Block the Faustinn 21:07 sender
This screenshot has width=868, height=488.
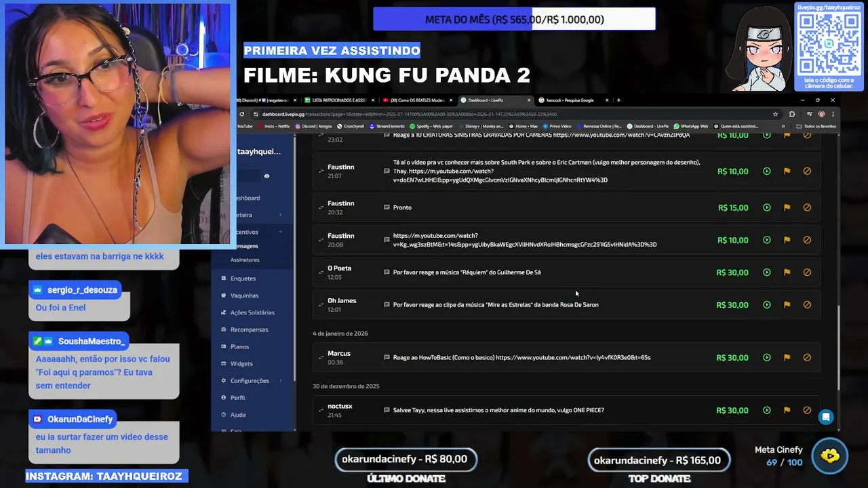pos(807,171)
